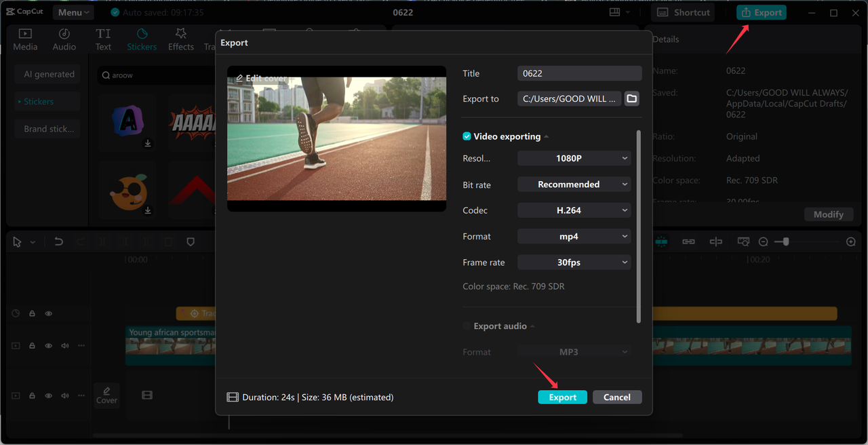Viewport: 868px width, 445px height.
Task: Open the pointer tool dropdown arrow
Action: pos(33,242)
